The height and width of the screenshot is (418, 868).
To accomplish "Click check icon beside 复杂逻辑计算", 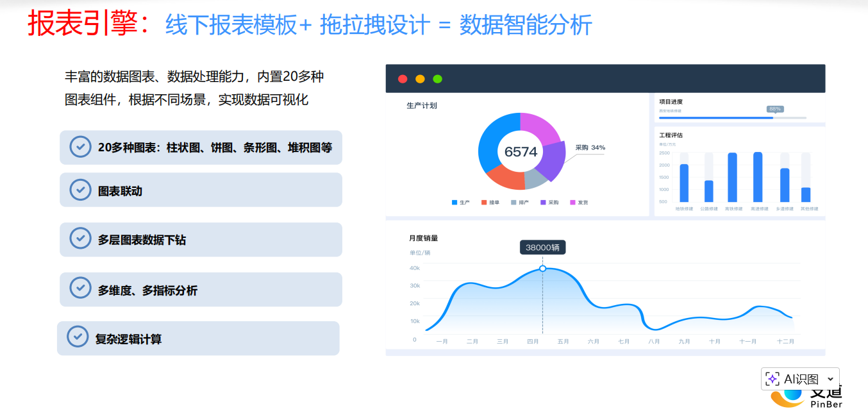I will (78, 337).
